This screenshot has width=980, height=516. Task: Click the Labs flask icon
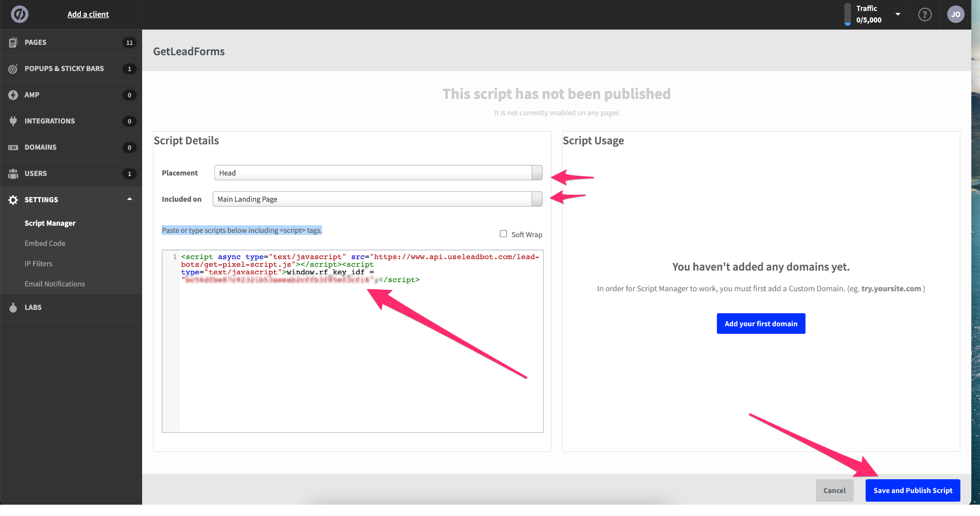[13, 307]
